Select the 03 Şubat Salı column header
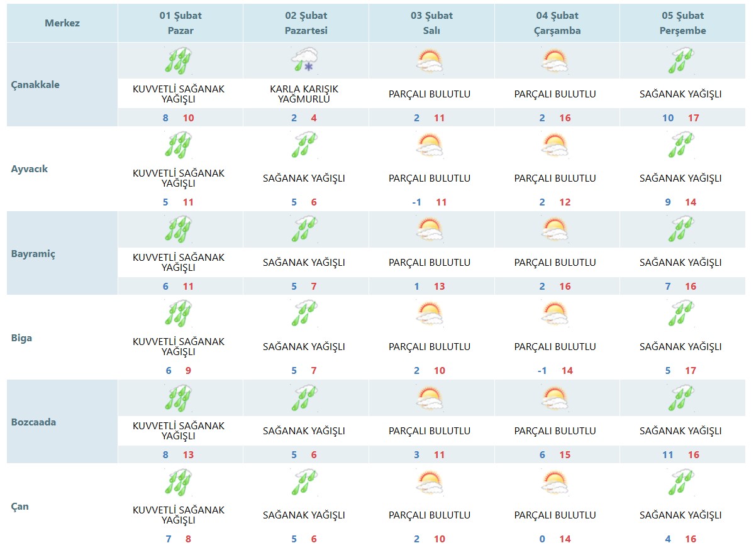This screenshot has height=548, width=756. [431, 23]
